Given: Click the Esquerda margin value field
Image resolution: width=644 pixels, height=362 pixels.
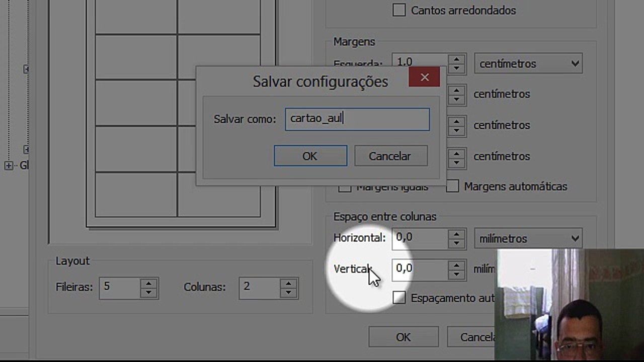Looking at the screenshot, I should point(420,61).
